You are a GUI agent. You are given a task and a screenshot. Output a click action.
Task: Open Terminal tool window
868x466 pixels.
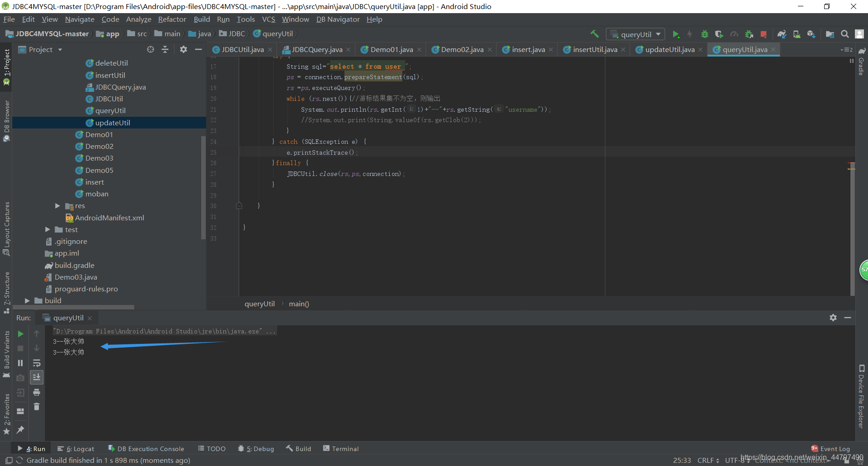(x=341, y=449)
